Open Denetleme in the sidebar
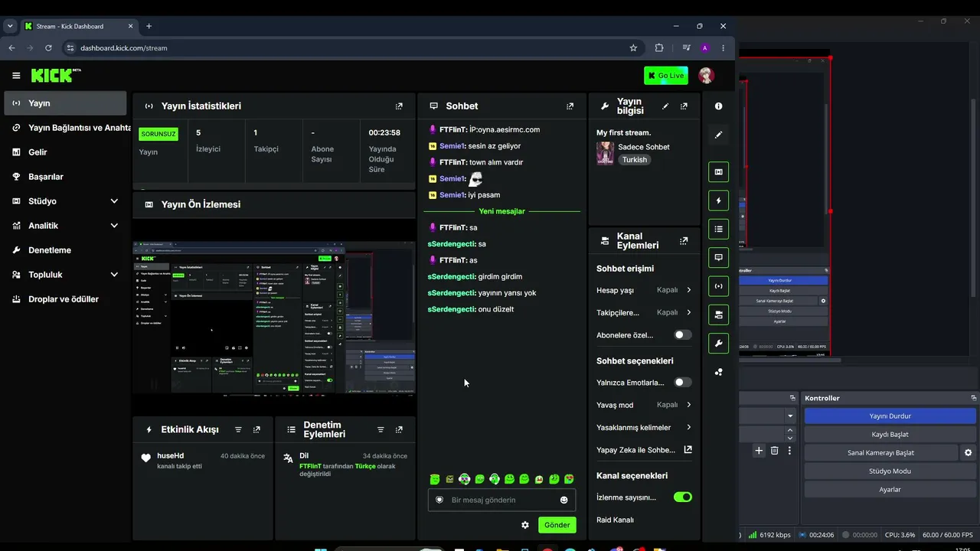This screenshot has height=551, width=980. [65, 250]
